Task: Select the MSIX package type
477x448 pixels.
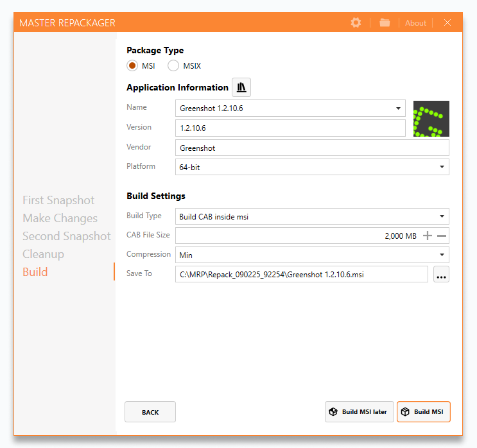Action: pyautogui.click(x=173, y=65)
